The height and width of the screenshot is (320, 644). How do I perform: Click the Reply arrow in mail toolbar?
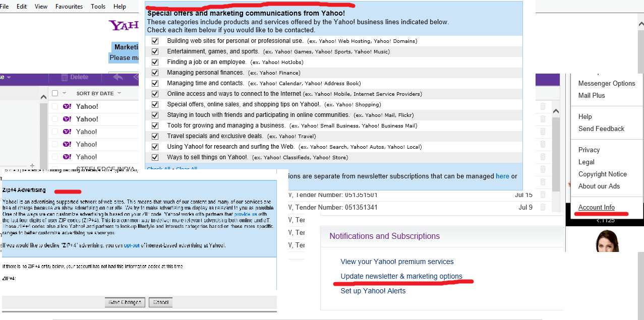point(118,77)
